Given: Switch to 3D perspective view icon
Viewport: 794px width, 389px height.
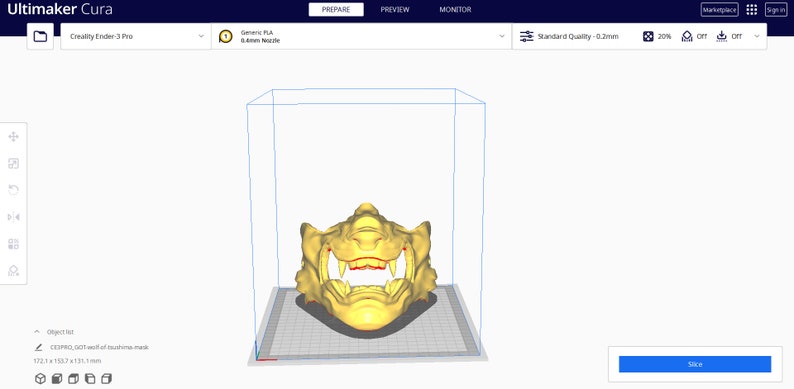Looking at the screenshot, I should point(40,378).
